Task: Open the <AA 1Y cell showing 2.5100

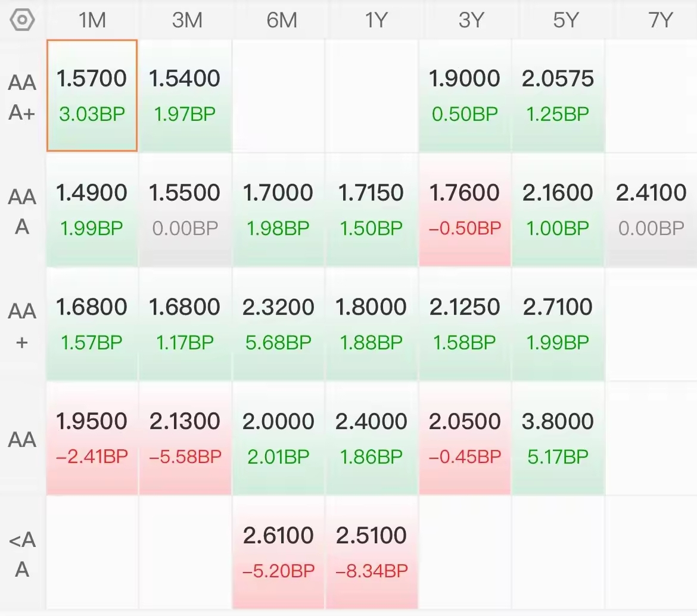Action: (x=372, y=552)
